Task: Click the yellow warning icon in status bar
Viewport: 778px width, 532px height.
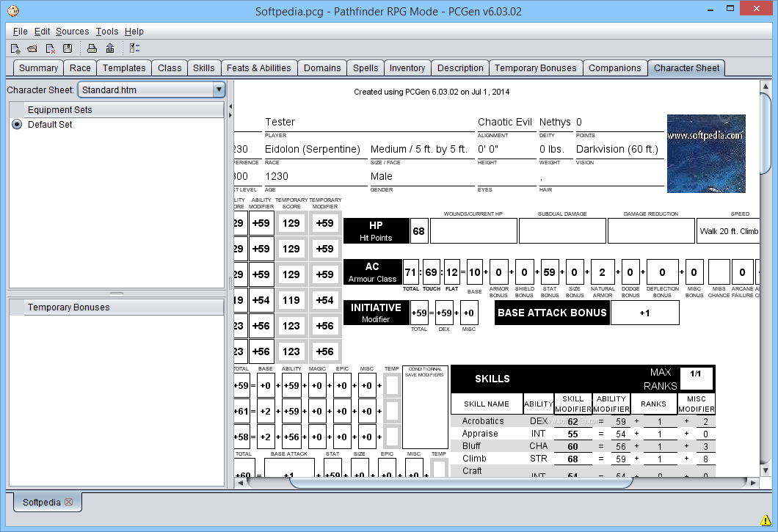Action: (x=766, y=520)
